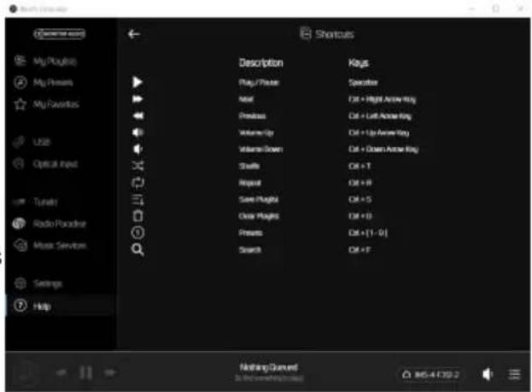Click the Shortcuts title icon
The image size is (532, 392).
306,33
